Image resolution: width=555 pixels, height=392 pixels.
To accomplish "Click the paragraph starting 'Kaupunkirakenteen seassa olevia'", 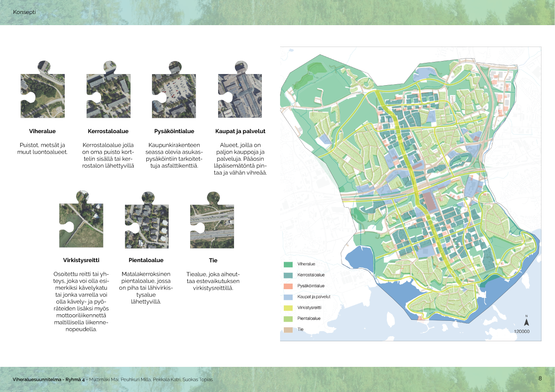I will point(174,155).
